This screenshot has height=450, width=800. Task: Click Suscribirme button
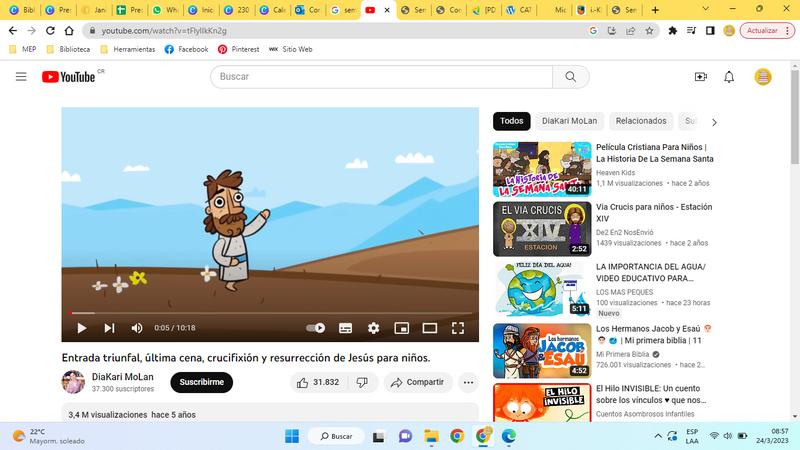[x=202, y=382]
